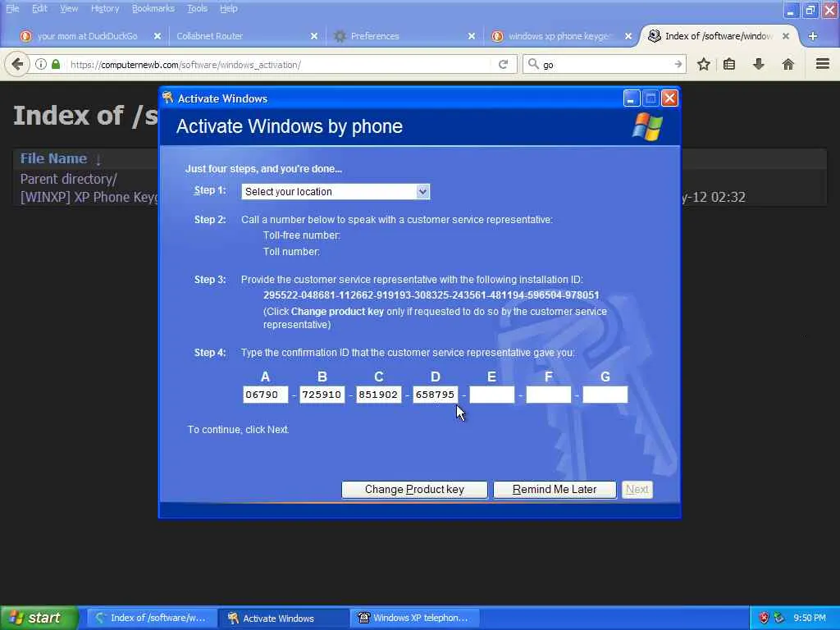Image resolution: width=840 pixels, height=630 pixels.
Task: Reload the page with the refresh icon
Action: [x=503, y=64]
